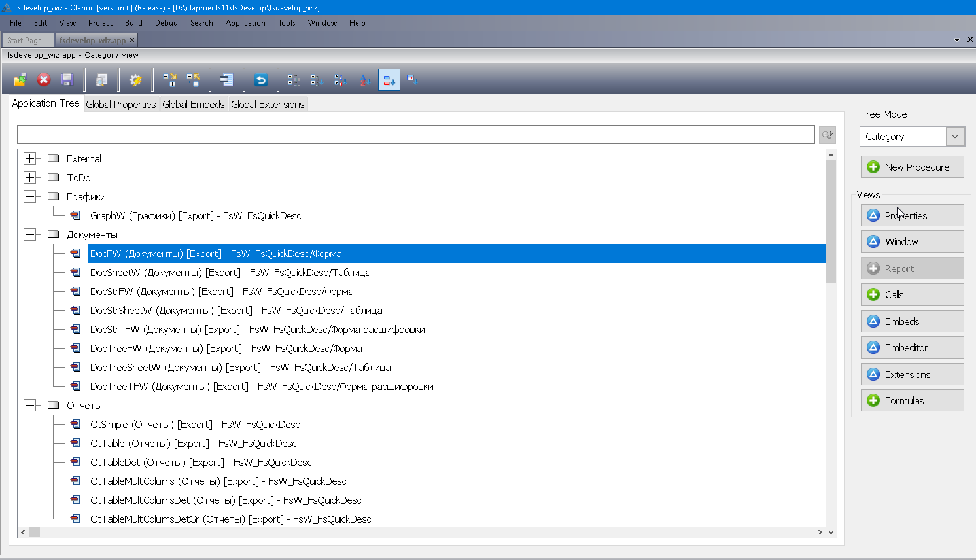
Task: Collapse the Документы folder node
Action: 30,235
